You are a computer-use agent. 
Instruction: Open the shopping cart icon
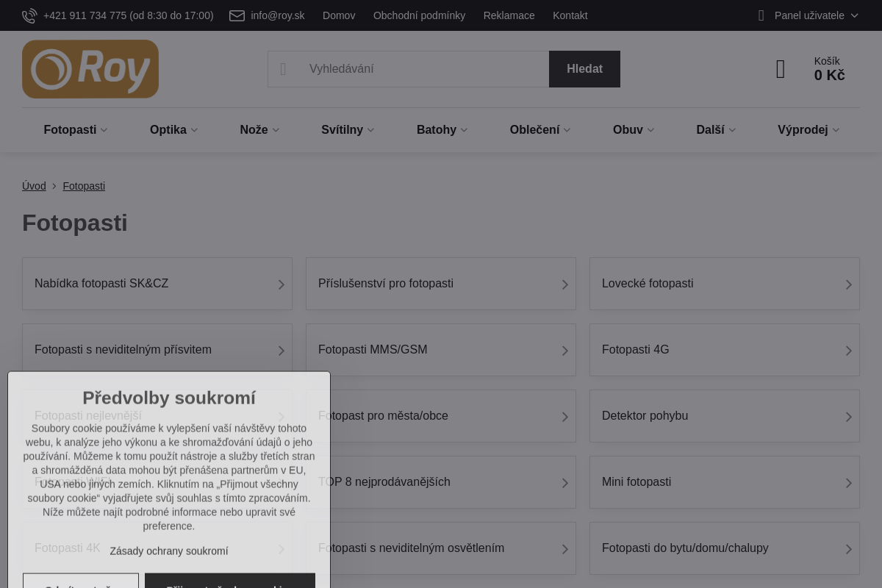(781, 69)
